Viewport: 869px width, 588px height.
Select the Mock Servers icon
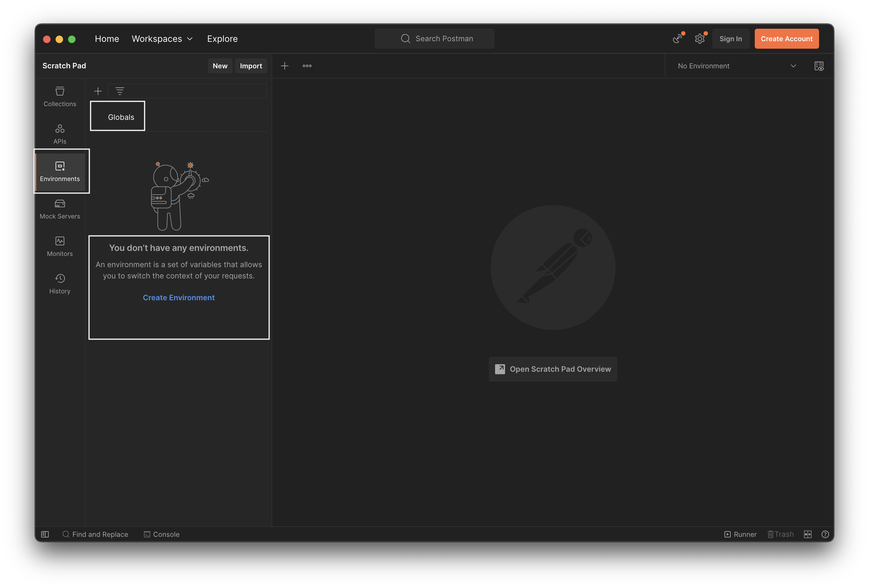click(60, 208)
